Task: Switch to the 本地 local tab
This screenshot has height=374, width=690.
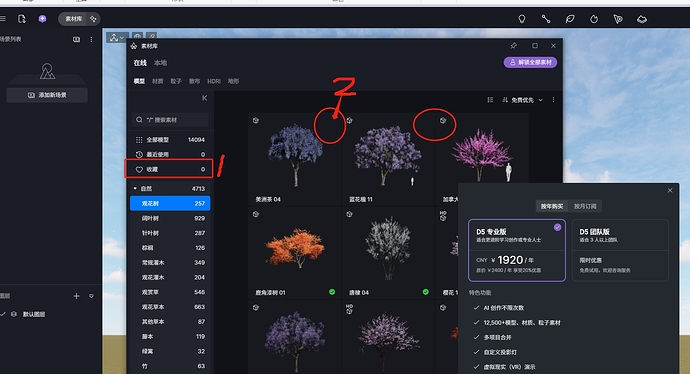Action: [160, 63]
